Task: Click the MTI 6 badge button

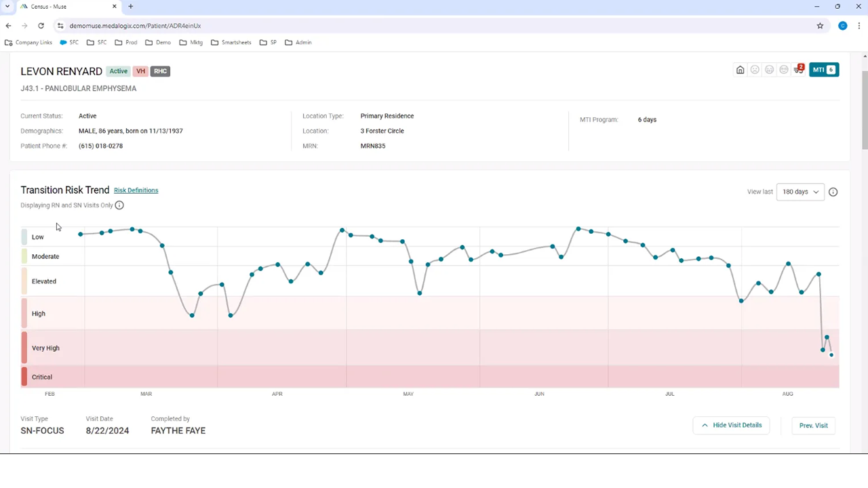Action: [x=824, y=70]
